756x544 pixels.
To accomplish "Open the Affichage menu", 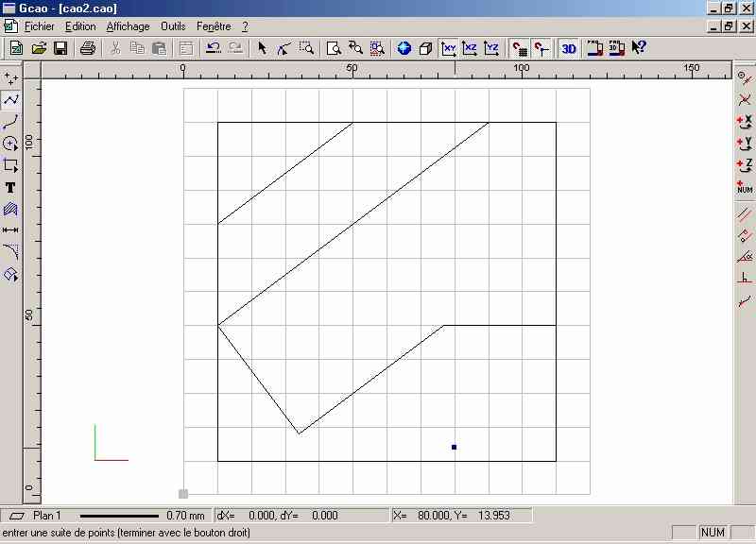I will click(128, 26).
